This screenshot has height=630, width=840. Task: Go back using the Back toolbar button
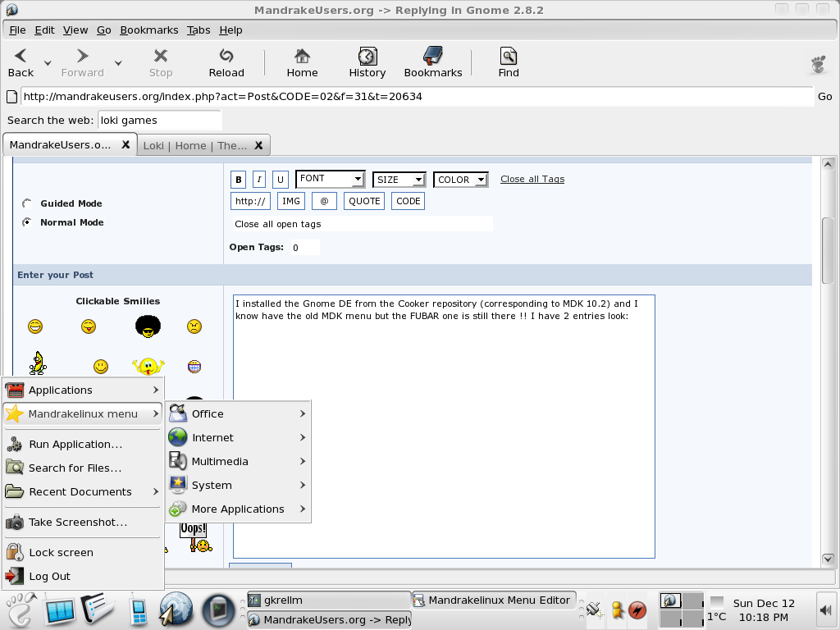point(21,63)
